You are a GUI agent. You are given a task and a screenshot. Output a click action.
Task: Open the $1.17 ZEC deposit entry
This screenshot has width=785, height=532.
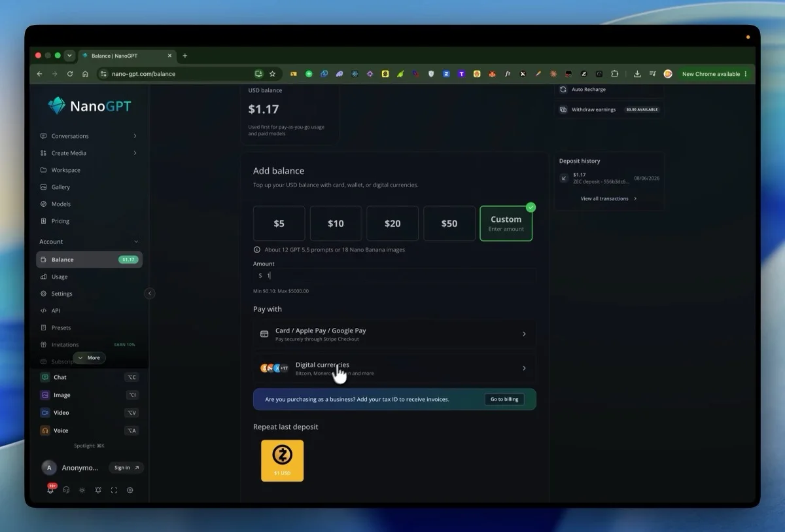609,178
